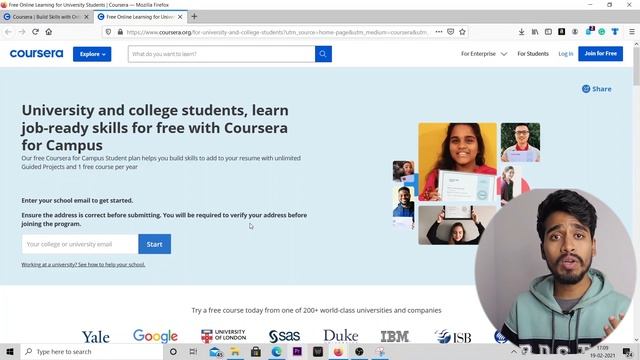Screen dimensions: 640x360
Task: Open Cortana circle icon in taskbar
Action: pyautogui.click(x=173, y=351)
